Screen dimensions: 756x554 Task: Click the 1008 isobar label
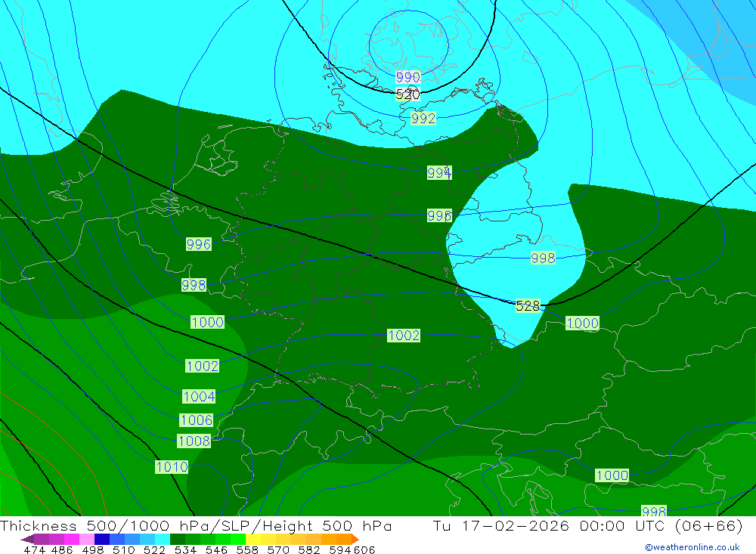[194, 441]
